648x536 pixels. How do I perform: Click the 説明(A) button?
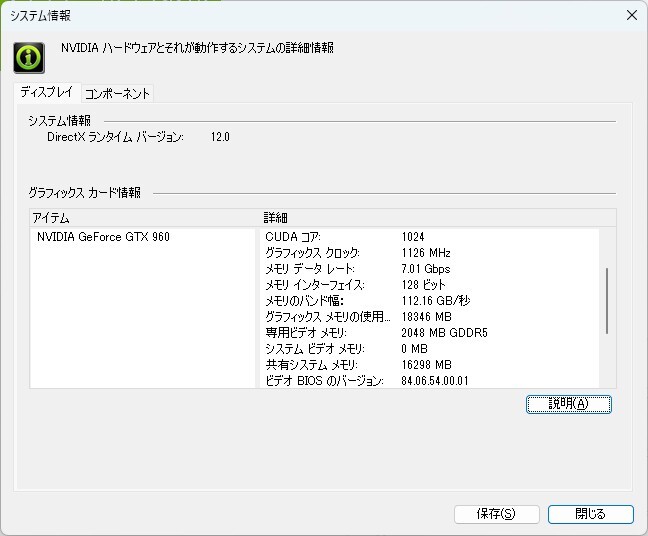(x=569, y=404)
